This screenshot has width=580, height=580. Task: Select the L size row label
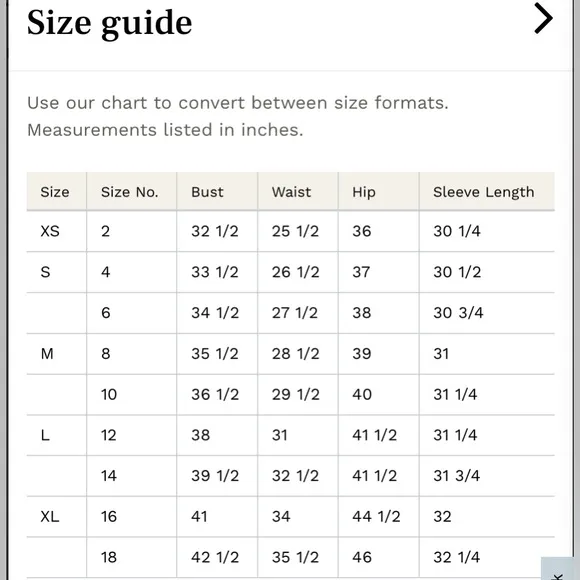45,435
